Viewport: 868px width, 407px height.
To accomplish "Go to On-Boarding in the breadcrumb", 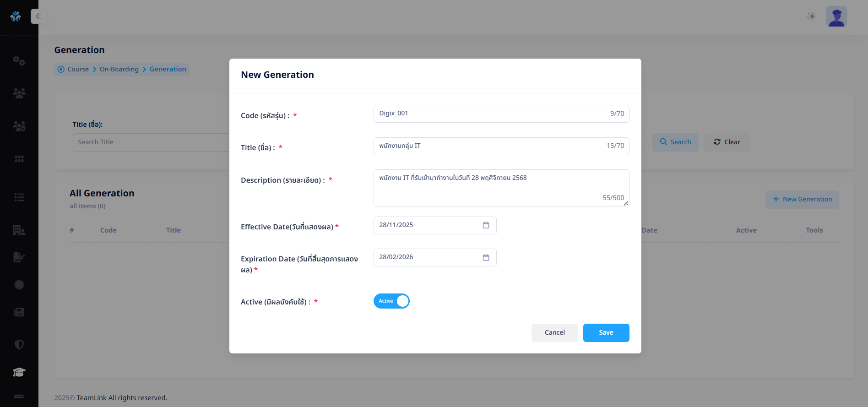I will [x=119, y=70].
